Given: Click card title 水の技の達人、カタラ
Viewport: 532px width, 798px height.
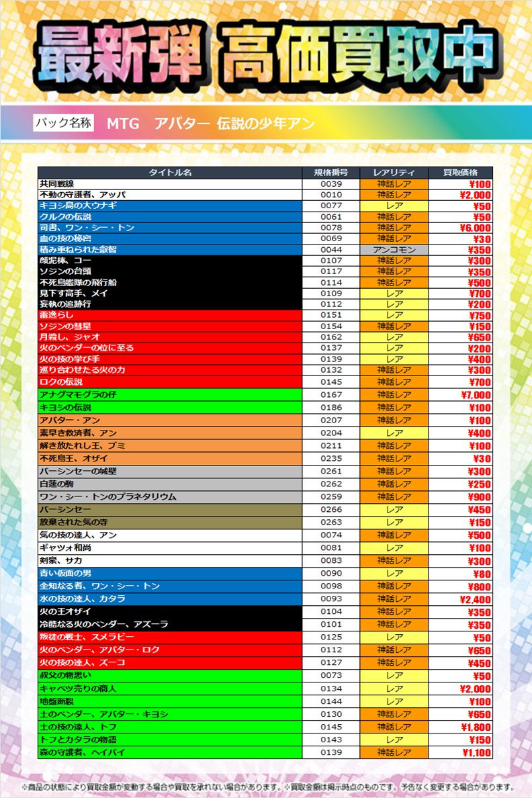Looking at the screenshot, I should 83,598.
